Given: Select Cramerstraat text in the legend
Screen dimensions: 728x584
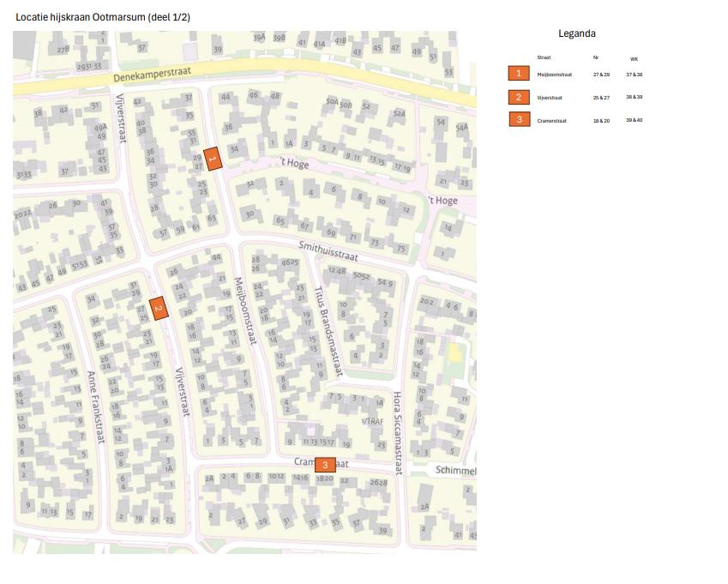Looking at the screenshot, I should point(552,121).
